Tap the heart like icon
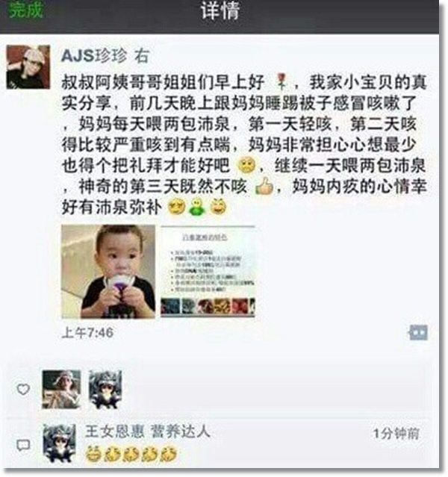The width and height of the screenshot is (448, 477). tap(23, 390)
